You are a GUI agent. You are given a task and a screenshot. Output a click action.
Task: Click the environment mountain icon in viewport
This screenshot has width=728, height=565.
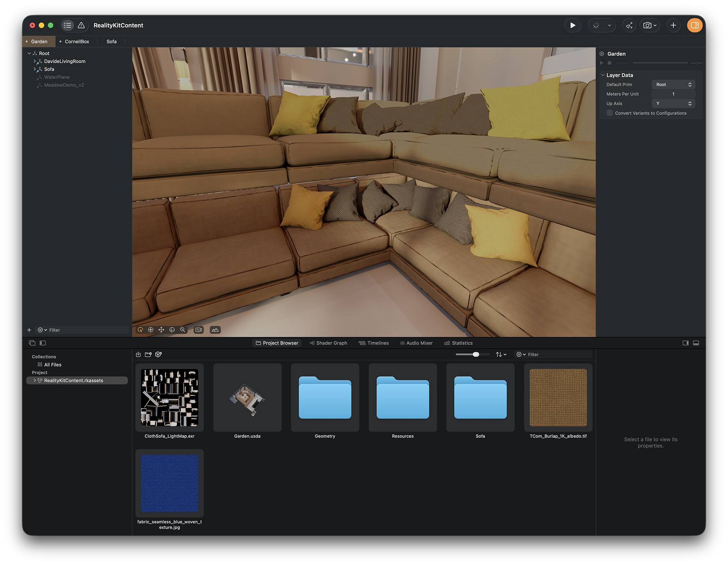(215, 330)
